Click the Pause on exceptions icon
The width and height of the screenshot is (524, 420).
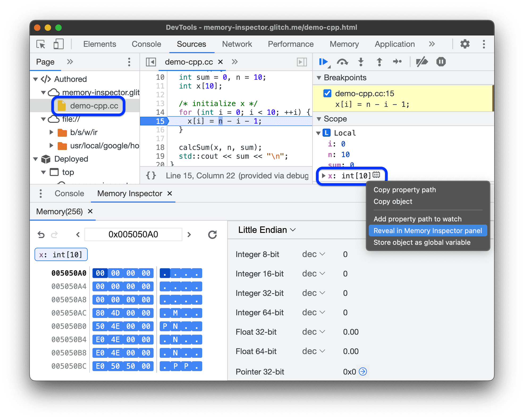pyautogui.click(x=443, y=64)
